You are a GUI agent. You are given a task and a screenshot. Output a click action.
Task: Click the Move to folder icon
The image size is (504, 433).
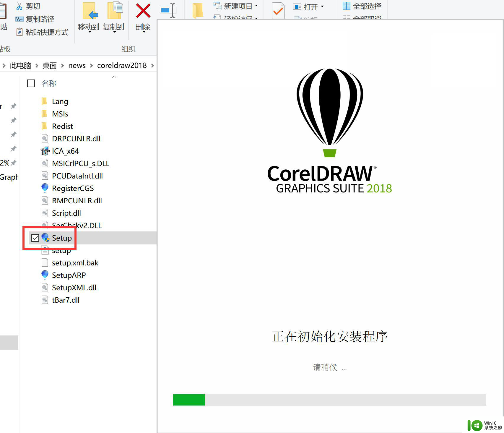tap(90, 11)
